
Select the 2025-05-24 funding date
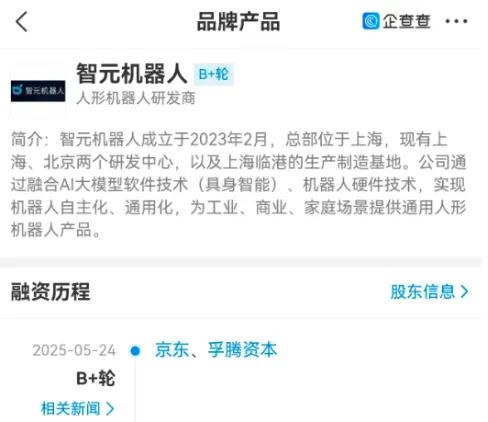[74, 351]
